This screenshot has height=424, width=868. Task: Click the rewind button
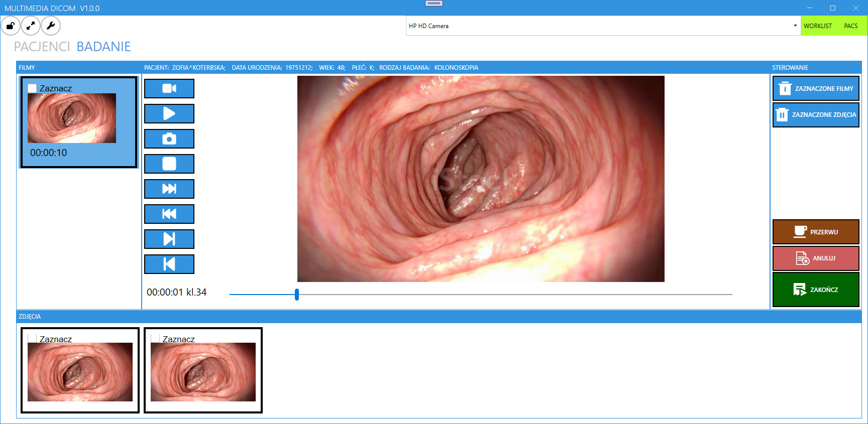pos(169,214)
